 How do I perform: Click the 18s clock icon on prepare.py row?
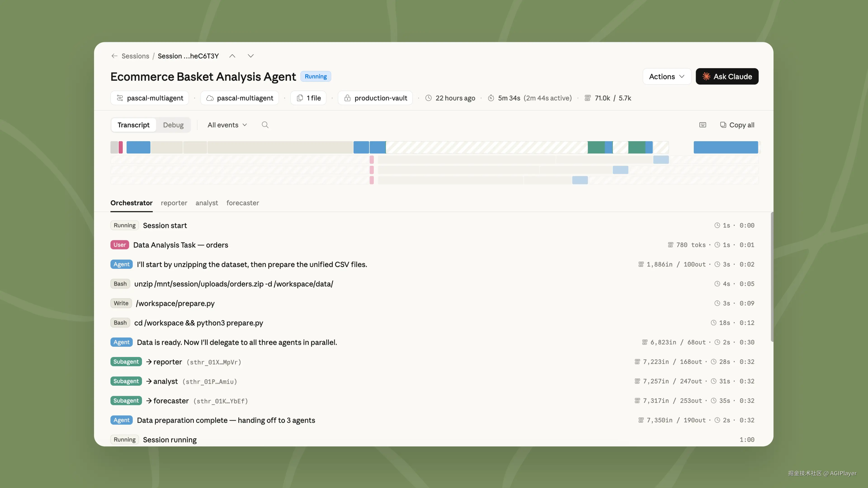click(713, 323)
